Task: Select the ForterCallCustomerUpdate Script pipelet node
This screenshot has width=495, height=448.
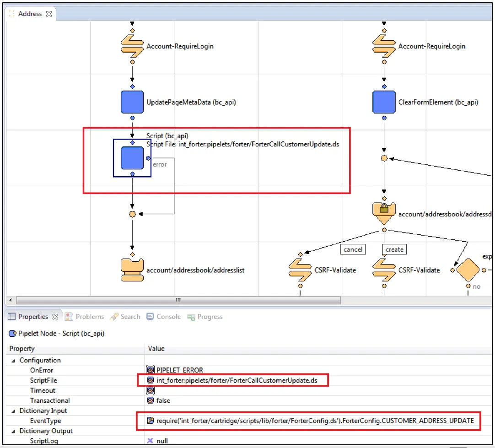Action: 132,158
